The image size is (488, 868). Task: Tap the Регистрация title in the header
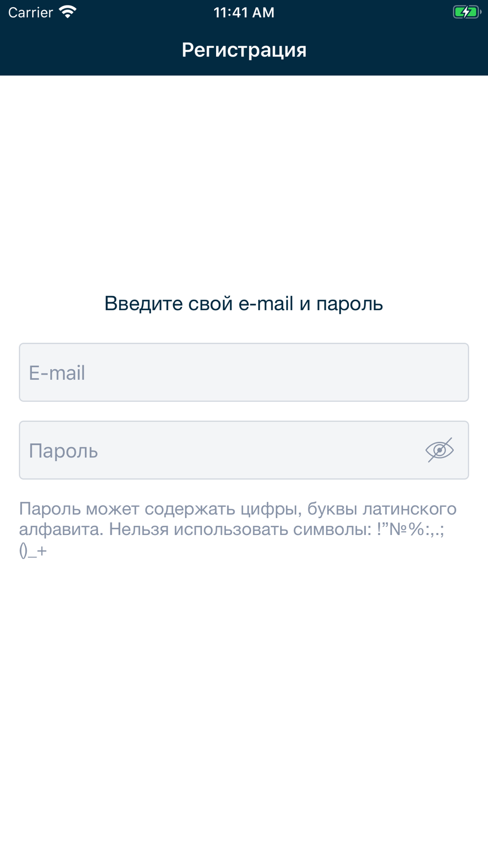point(244,50)
